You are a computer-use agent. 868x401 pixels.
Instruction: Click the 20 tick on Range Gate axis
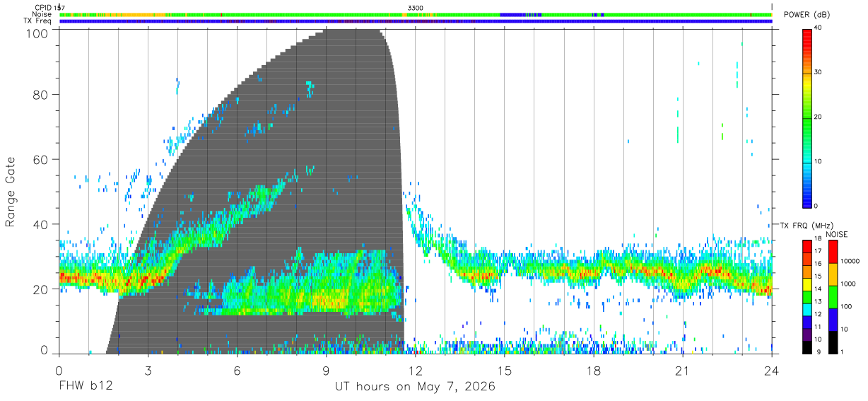(x=42, y=289)
